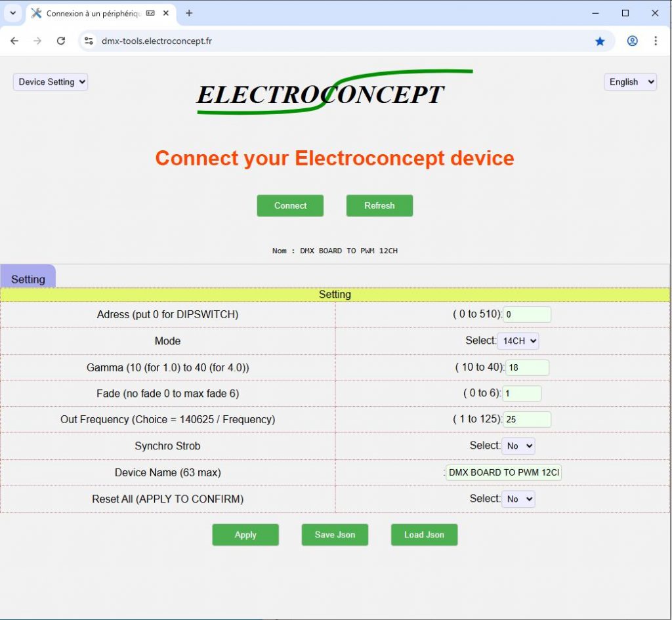Click the browser back arrow
This screenshot has height=620, width=672.
point(14,41)
